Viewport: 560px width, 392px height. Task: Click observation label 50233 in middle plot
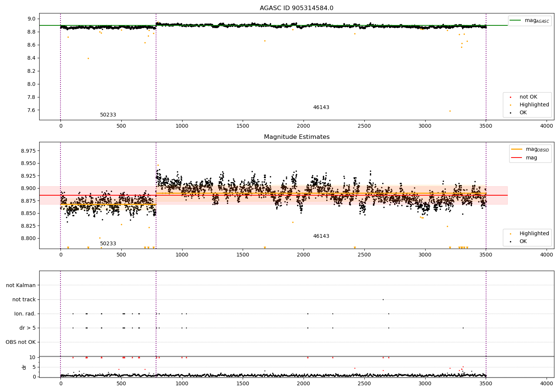coord(108,244)
